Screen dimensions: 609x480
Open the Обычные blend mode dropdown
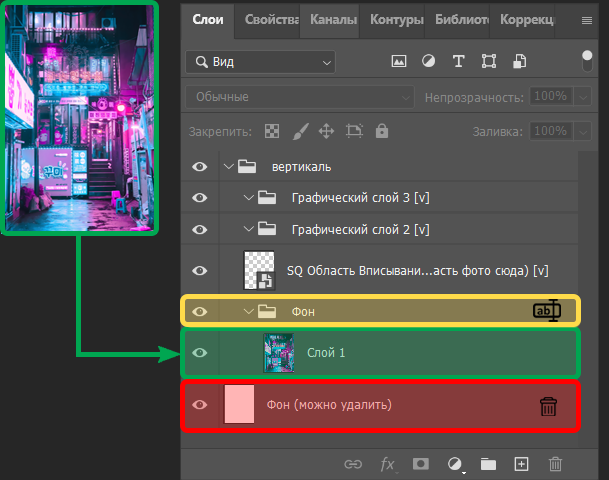pos(300,97)
